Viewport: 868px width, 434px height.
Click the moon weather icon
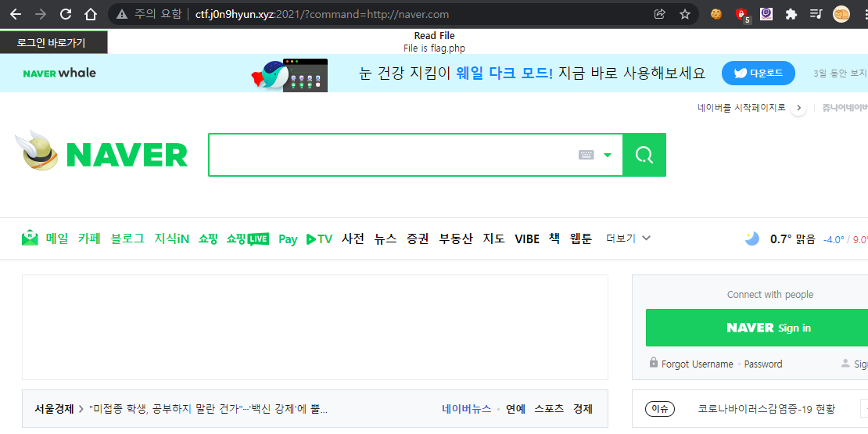click(751, 239)
